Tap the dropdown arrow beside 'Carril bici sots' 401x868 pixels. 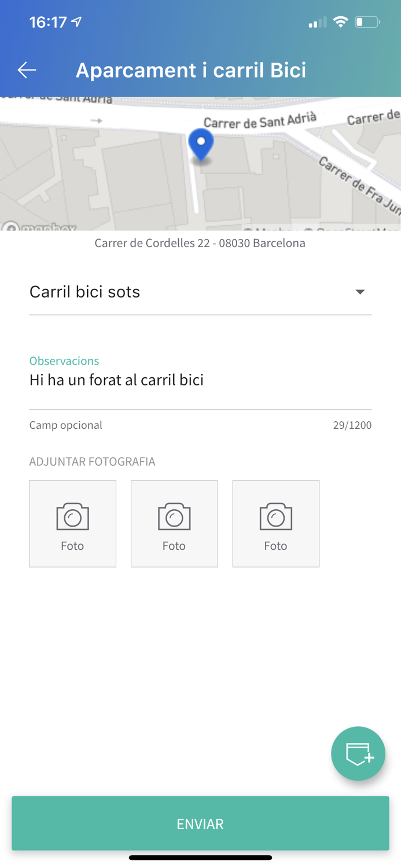pyautogui.click(x=359, y=292)
